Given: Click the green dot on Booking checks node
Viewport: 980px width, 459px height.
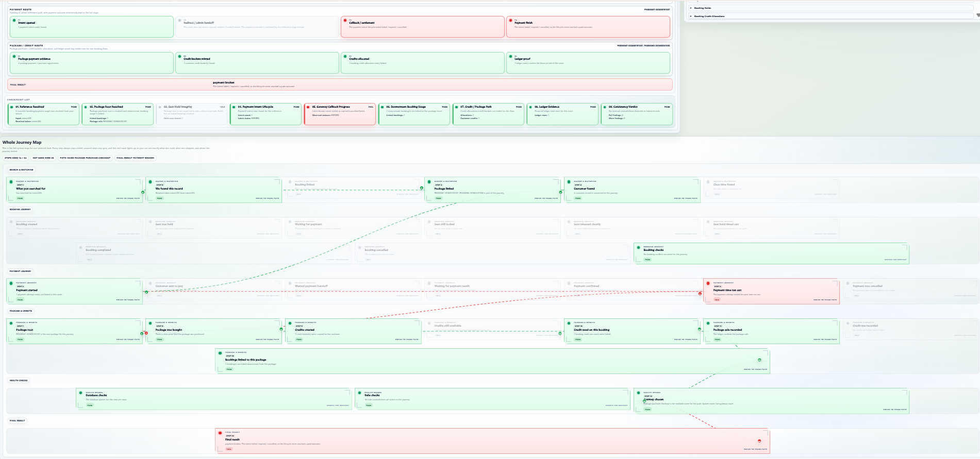Looking at the screenshot, I should [x=639, y=247].
